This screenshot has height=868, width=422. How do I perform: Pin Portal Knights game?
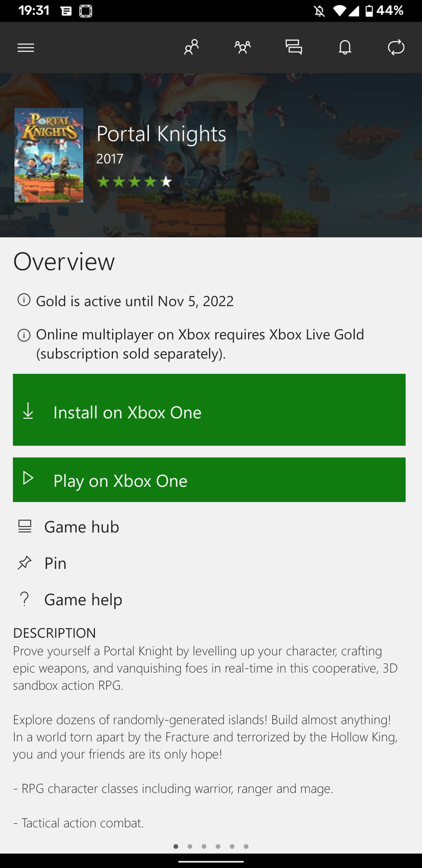coord(55,563)
